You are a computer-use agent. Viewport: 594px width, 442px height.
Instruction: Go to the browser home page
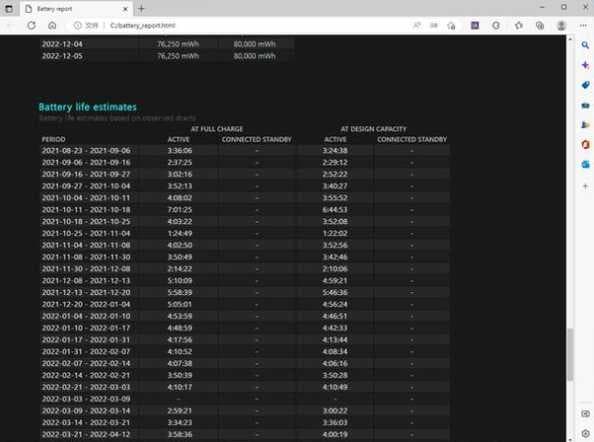(52, 25)
